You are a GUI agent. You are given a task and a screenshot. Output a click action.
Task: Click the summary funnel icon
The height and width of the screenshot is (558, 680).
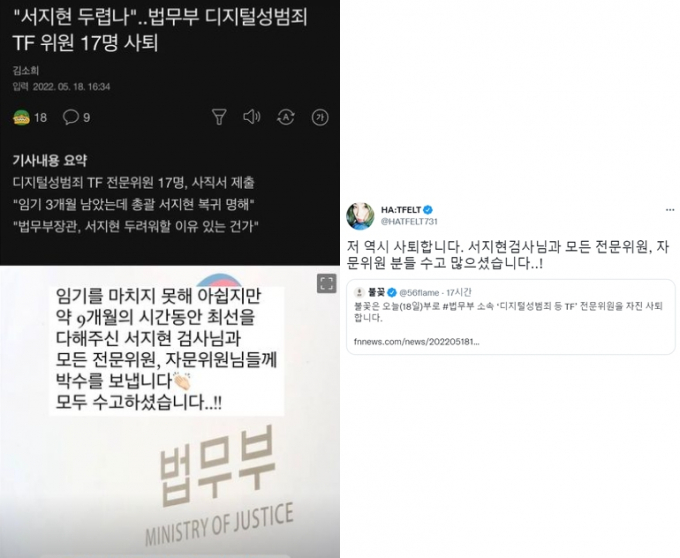point(219,117)
